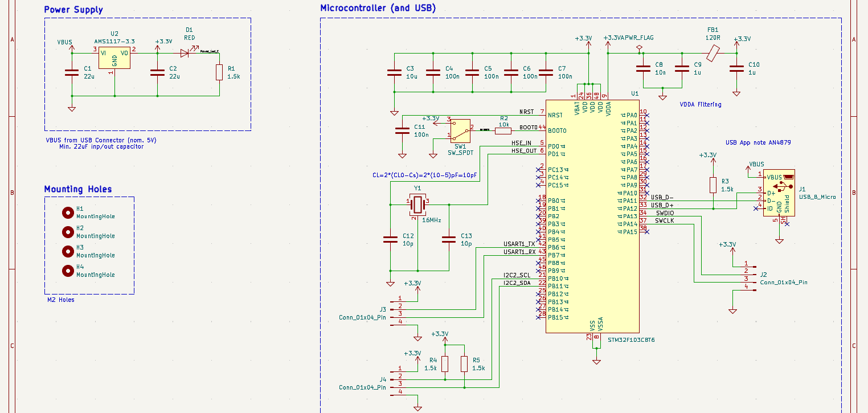Click the USART1_RX net label
The height and width of the screenshot is (413, 868).
(519, 252)
